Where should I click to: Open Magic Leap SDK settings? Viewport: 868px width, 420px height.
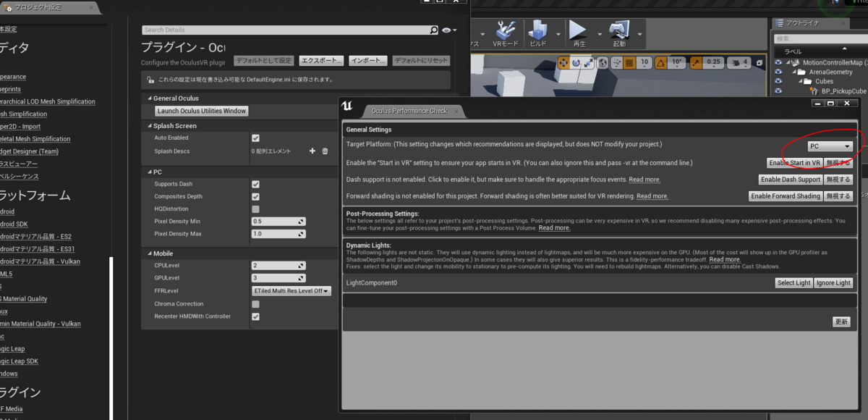pos(19,361)
